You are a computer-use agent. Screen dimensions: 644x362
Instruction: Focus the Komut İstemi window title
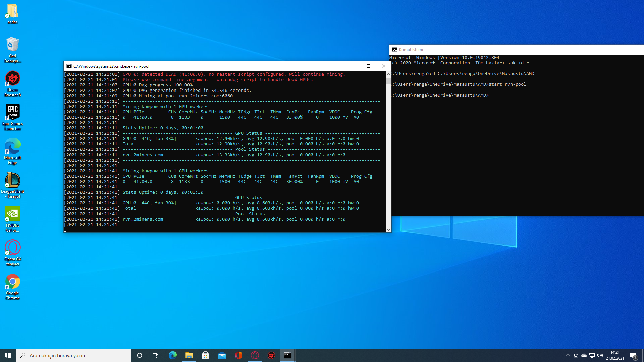click(411, 50)
